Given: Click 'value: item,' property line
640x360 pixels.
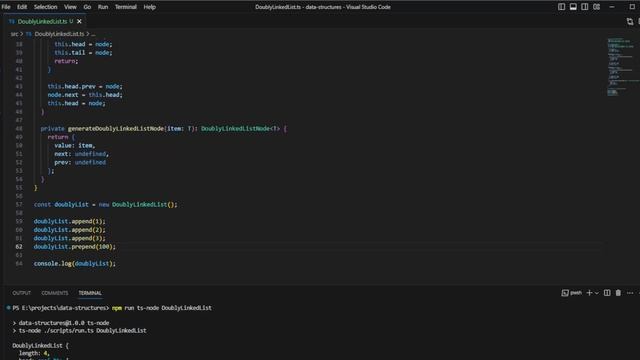Looking at the screenshot, I should click(75, 145).
